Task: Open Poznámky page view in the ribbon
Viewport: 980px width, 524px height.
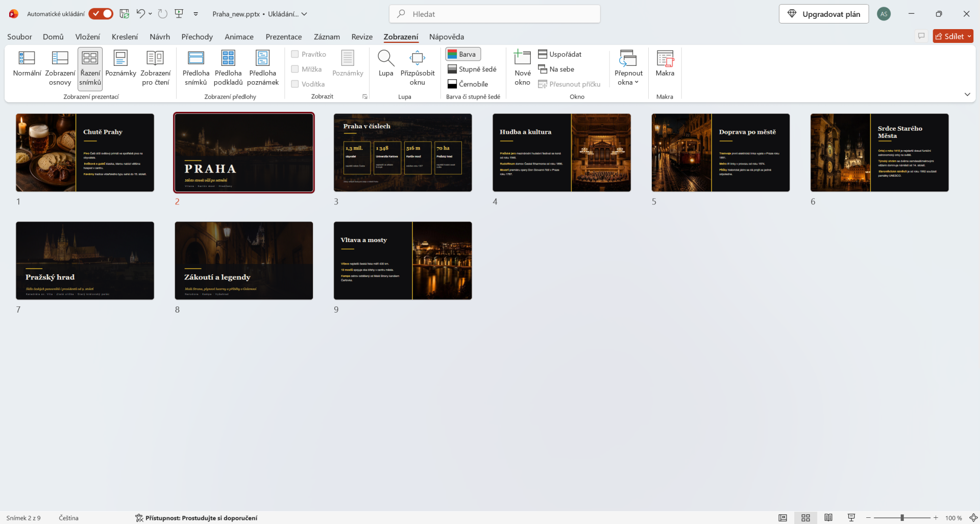Action: (120, 64)
